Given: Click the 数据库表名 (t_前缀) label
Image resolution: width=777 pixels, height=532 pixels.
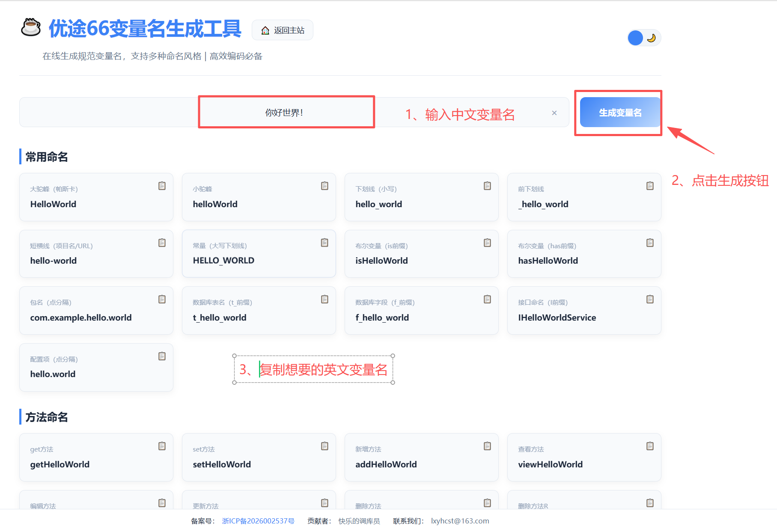Looking at the screenshot, I should pos(222,303).
